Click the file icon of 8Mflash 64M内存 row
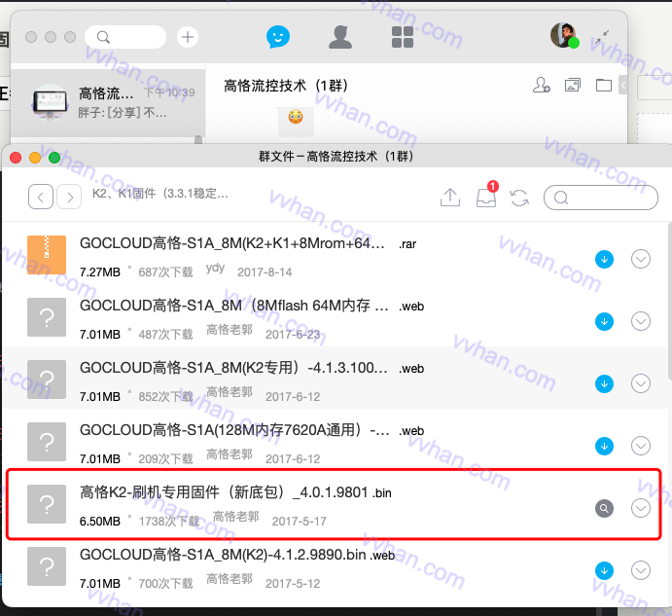Viewport: 672px width, 616px height. [47, 317]
